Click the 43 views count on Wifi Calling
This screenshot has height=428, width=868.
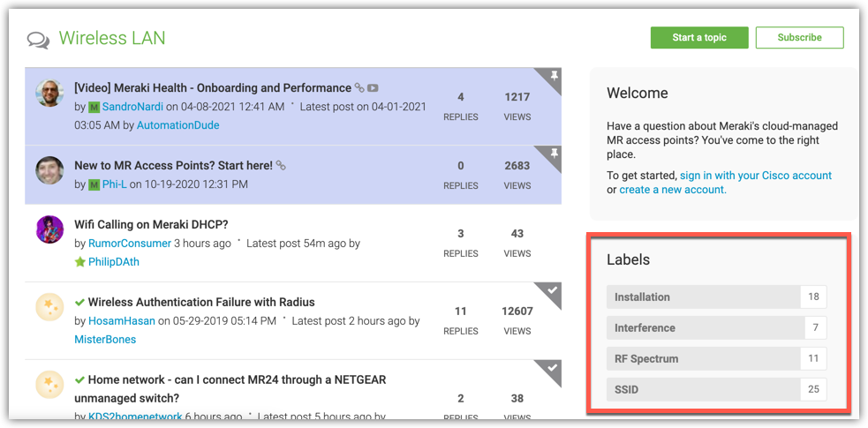click(517, 234)
